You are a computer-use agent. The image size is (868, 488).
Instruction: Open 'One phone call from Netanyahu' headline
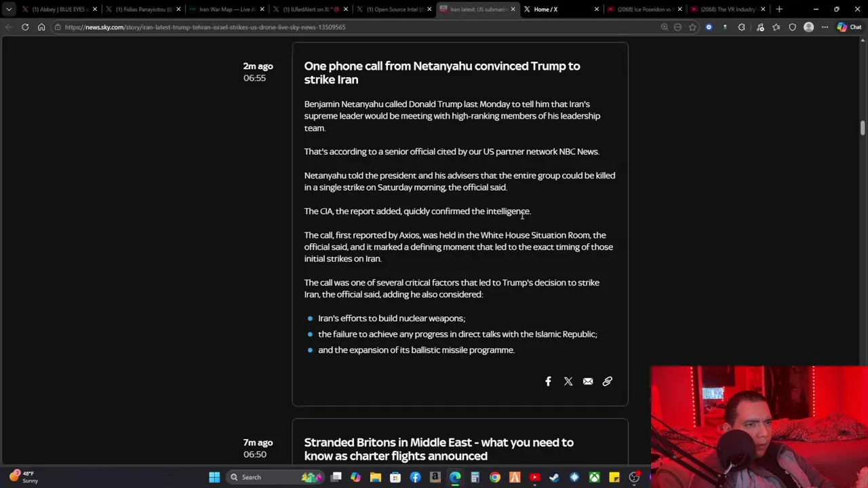pos(442,73)
